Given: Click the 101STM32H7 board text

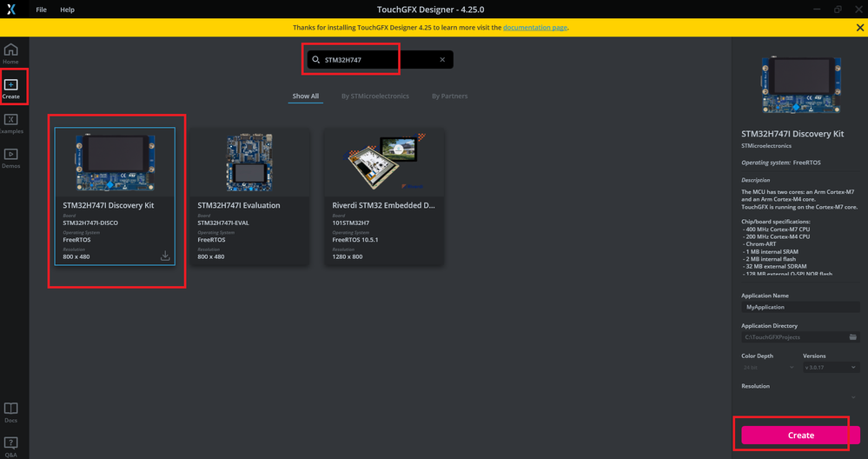Looking at the screenshot, I should (350, 223).
